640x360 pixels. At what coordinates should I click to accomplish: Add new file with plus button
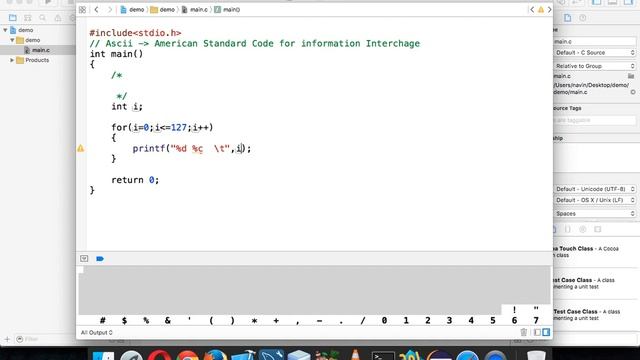[7, 339]
